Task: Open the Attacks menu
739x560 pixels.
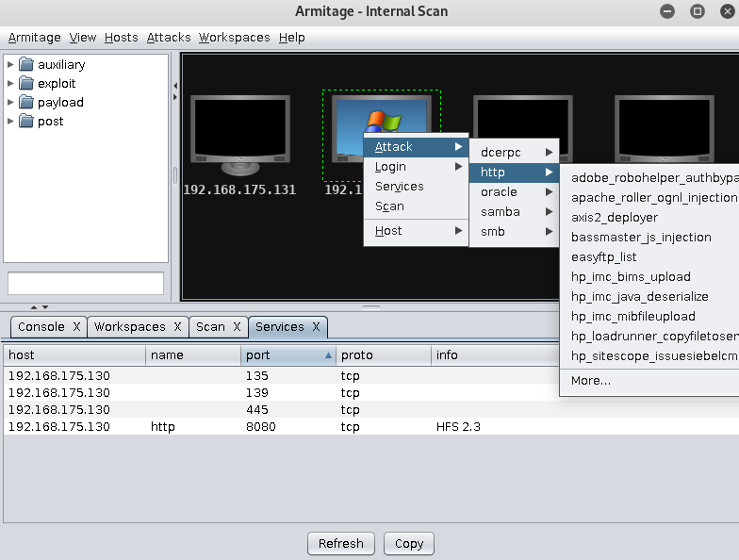Action: pyautogui.click(x=169, y=38)
